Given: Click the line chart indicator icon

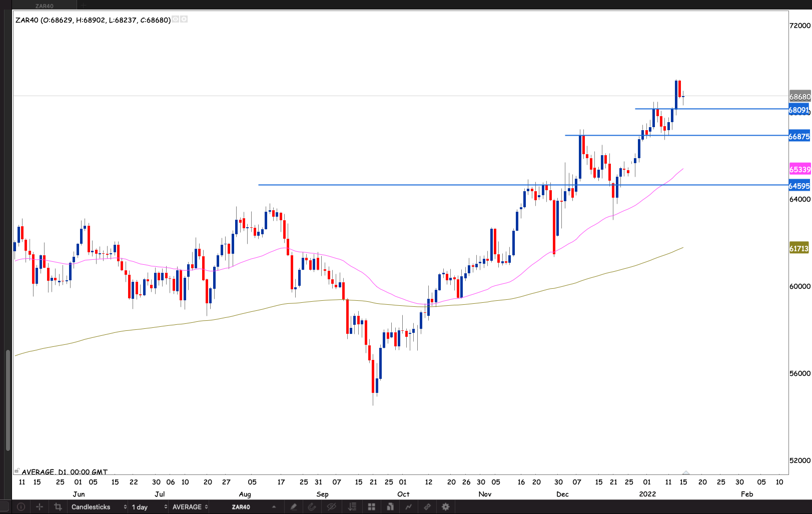Looking at the screenshot, I should click(409, 506).
